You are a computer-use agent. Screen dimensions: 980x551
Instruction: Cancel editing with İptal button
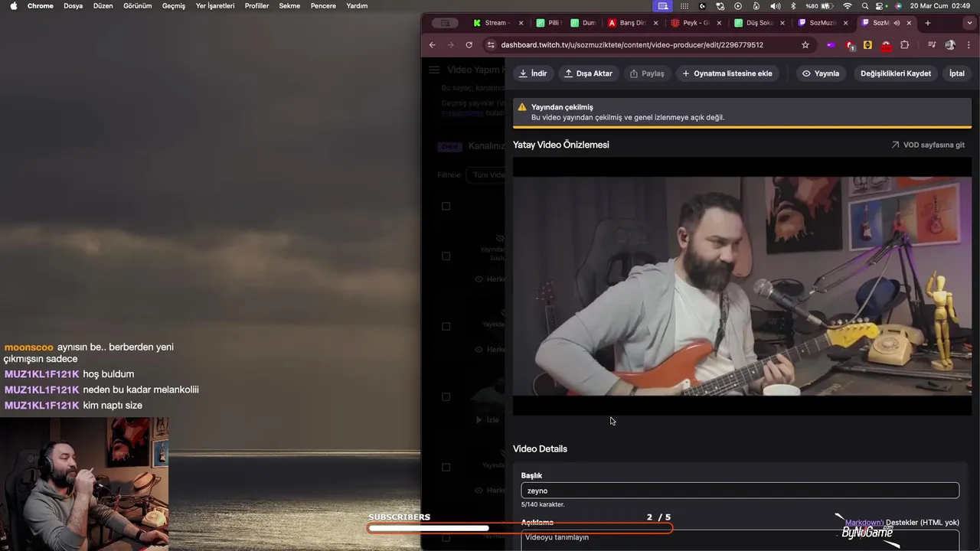[x=957, y=73]
